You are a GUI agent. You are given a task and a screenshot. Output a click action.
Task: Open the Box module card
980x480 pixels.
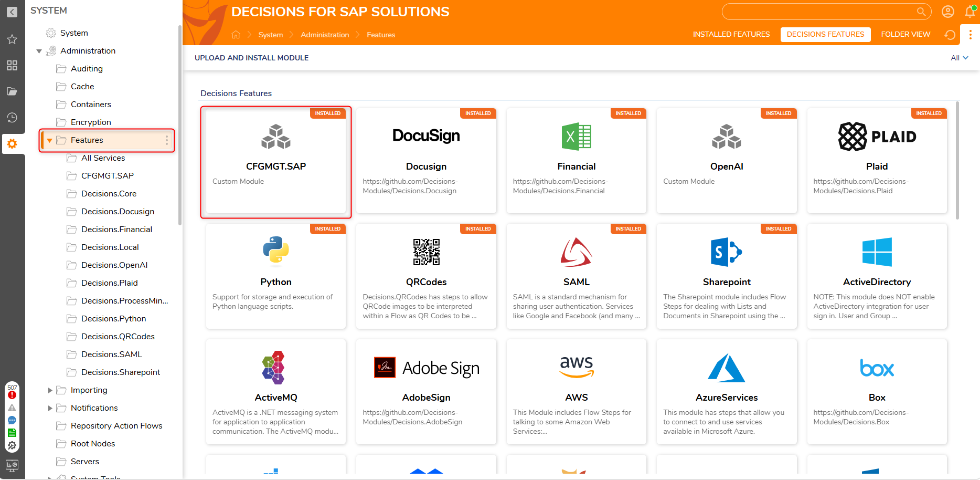click(x=877, y=392)
